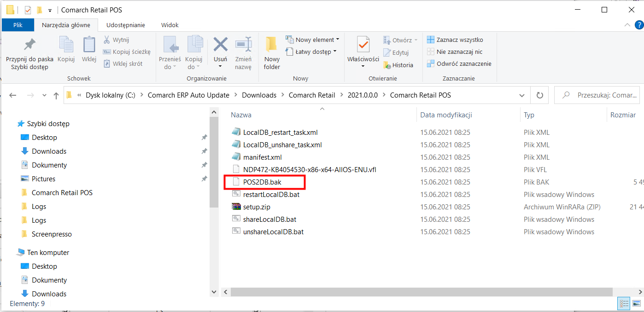This screenshot has width=644, height=312.
Task: Click Nie zaznaczaj nic
Action: coord(454,52)
